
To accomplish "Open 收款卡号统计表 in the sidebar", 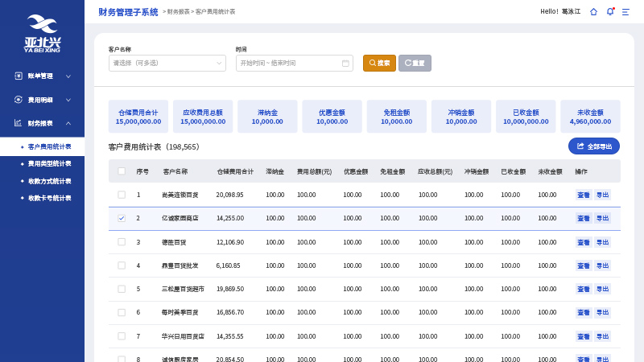I will 49,198.
